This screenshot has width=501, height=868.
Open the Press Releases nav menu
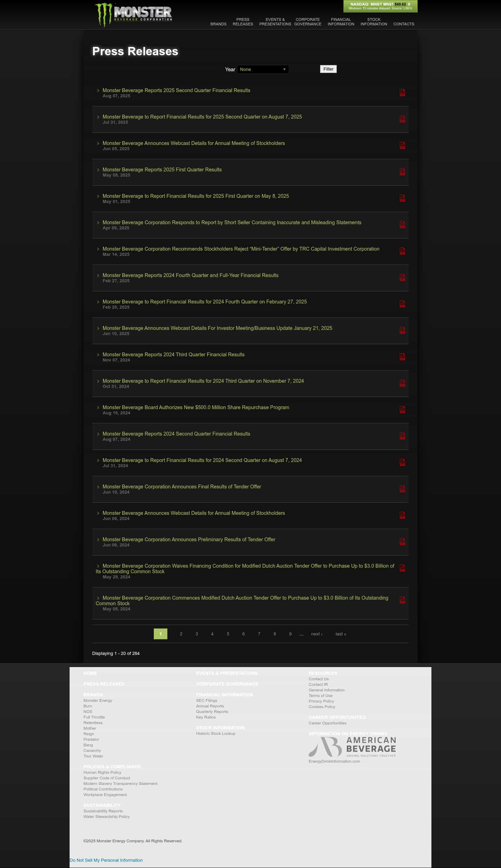point(243,22)
